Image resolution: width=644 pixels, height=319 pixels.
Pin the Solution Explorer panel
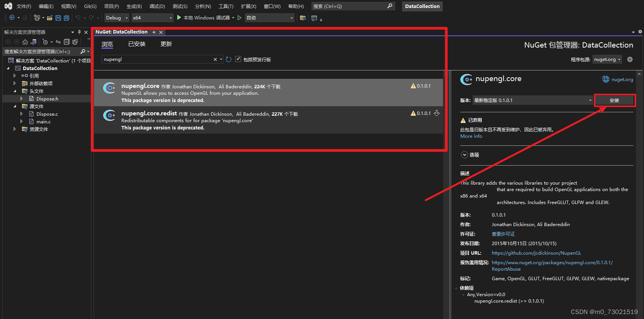(x=79, y=32)
